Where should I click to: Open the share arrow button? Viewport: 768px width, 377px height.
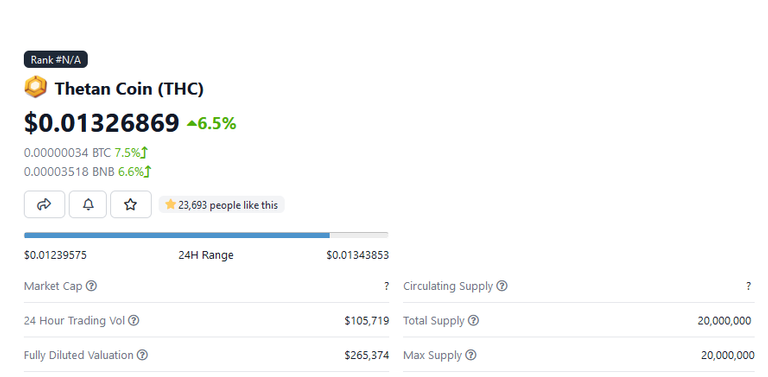44,204
